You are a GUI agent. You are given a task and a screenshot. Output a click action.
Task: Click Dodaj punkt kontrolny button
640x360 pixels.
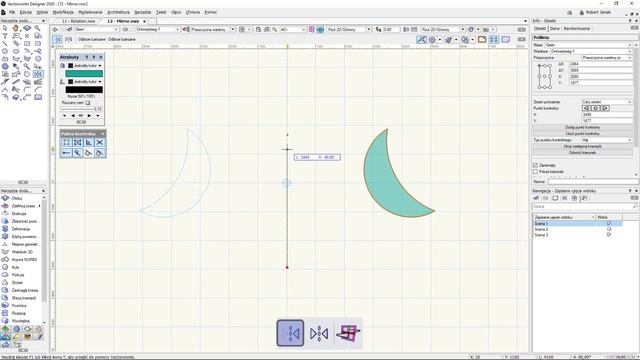point(582,127)
